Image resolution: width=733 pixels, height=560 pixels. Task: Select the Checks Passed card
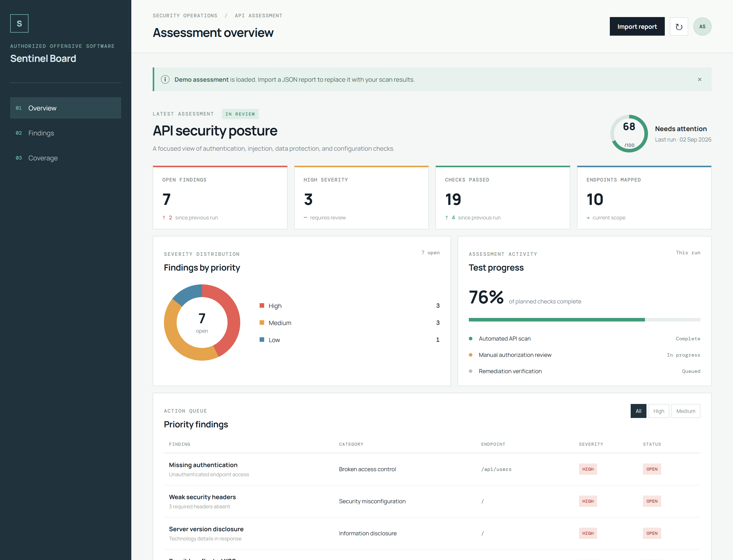[x=502, y=197]
